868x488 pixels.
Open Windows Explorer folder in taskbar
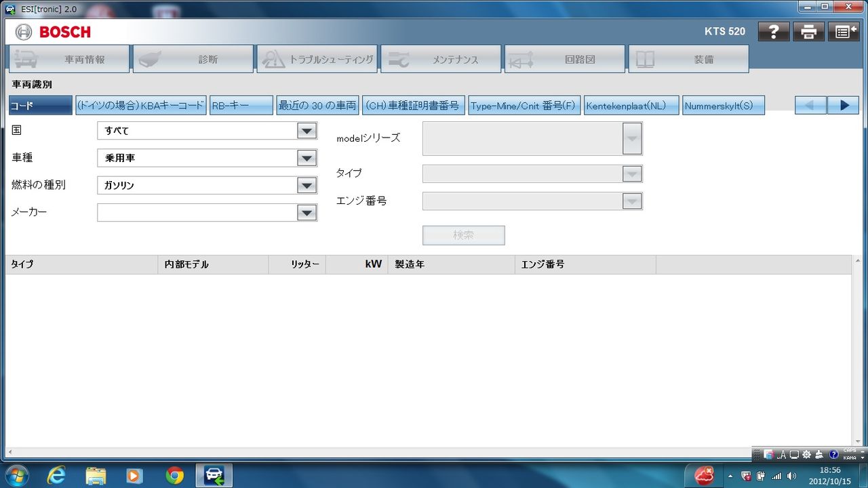click(x=96, y=476)
